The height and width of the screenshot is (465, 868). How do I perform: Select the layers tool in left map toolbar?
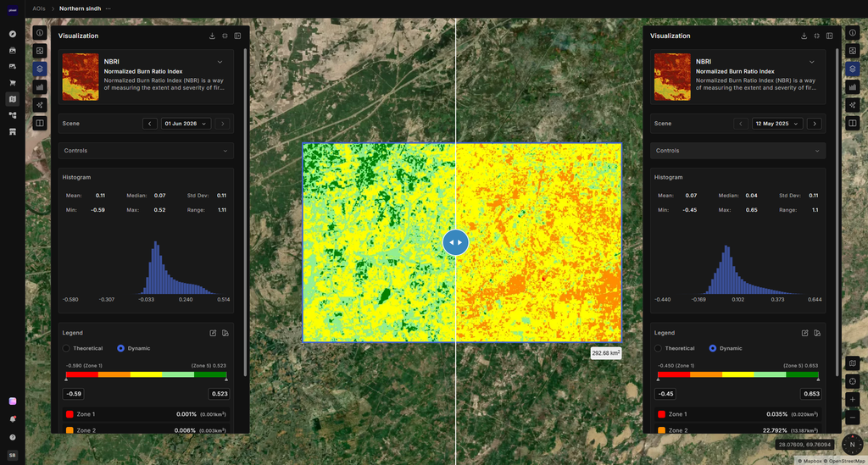coord(40,69)
